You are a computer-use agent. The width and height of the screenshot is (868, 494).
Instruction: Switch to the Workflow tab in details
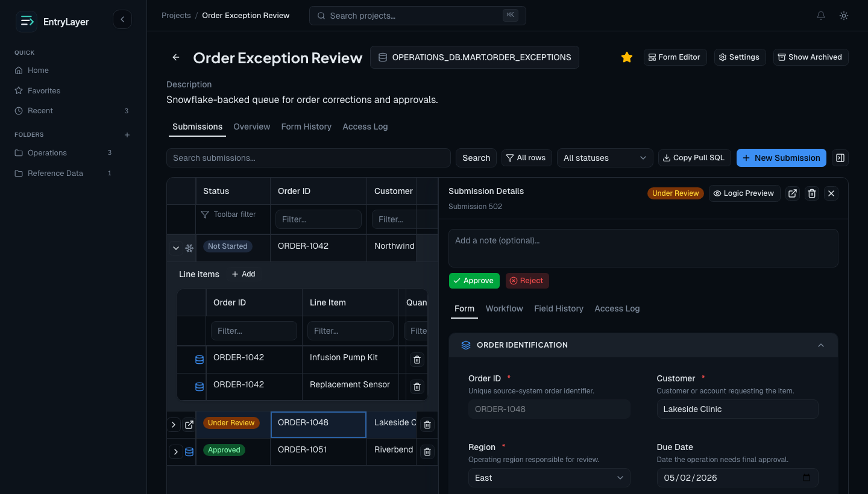tap(505, 308)
